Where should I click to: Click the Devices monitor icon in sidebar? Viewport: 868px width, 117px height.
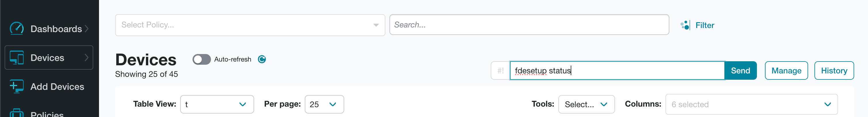coord(16,57)
